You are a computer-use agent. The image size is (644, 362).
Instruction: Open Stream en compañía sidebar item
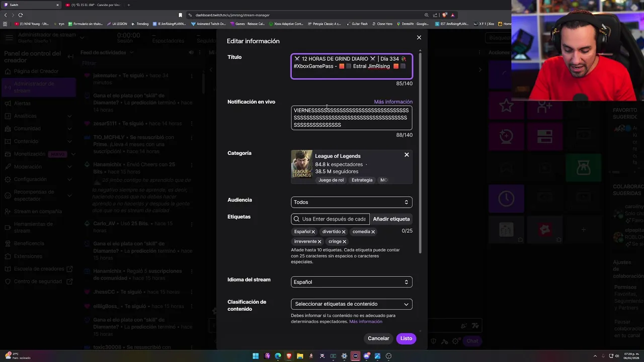(x=38, y=212)
